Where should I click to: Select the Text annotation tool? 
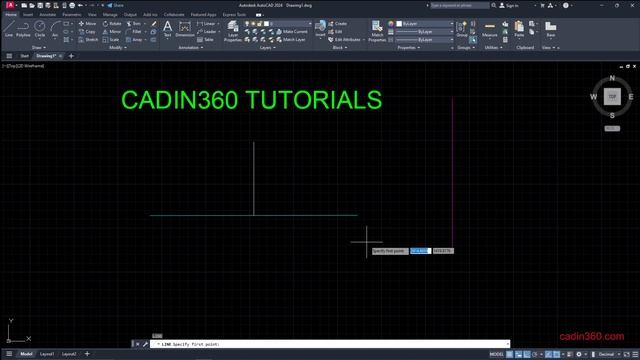pyautogui.click(x=167, y=29)
